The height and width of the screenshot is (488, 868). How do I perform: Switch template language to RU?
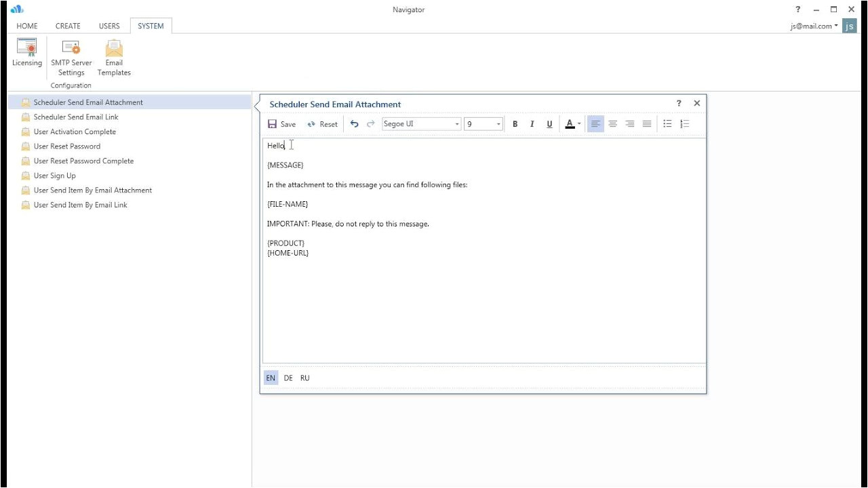coord(305,378)
